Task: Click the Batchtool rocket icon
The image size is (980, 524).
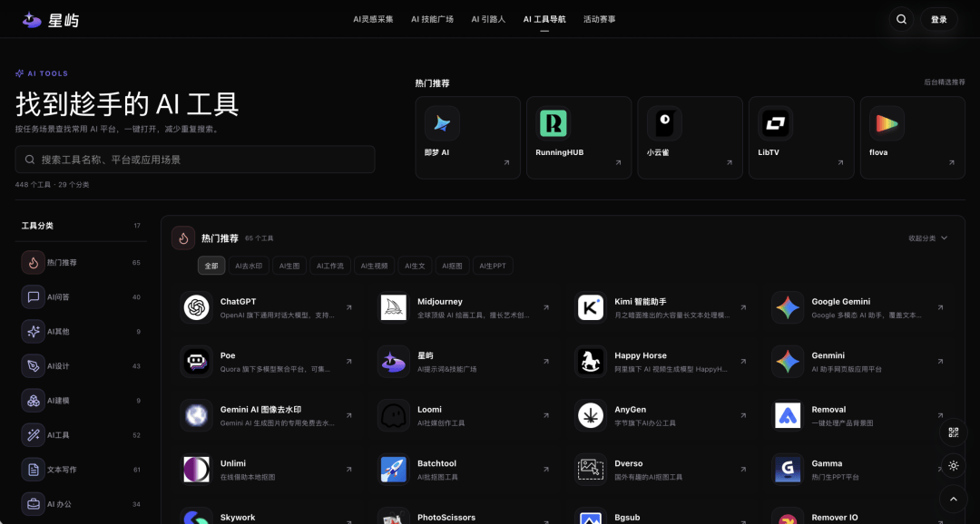Action: point(393,470)
